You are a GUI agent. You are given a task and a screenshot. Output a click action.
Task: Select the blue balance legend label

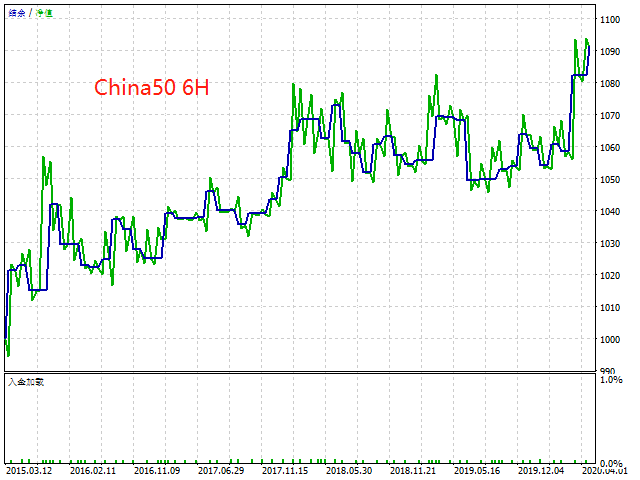click(17, 13)
